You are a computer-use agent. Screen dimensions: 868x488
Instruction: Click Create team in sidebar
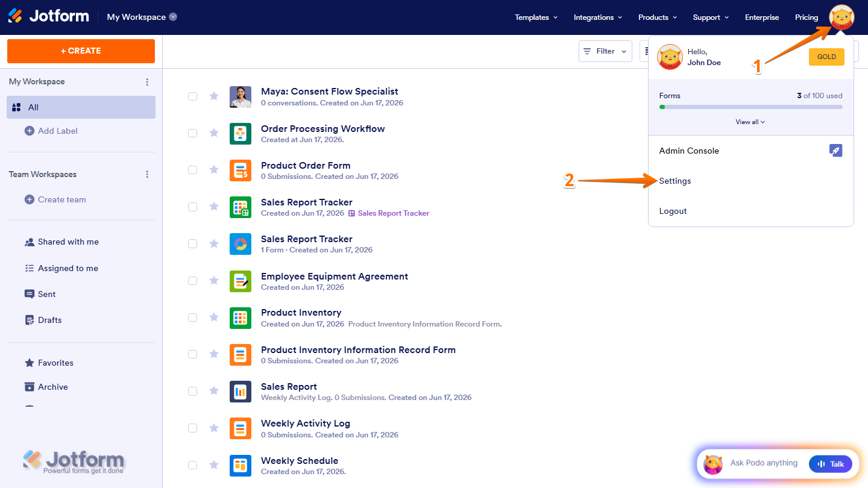[55, 199]
